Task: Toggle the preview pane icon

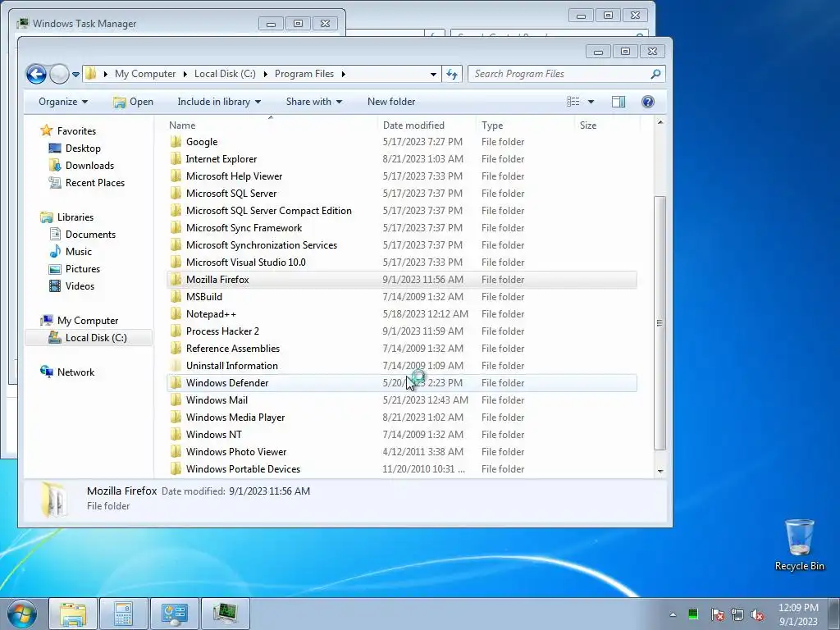Action: point(619,102)
